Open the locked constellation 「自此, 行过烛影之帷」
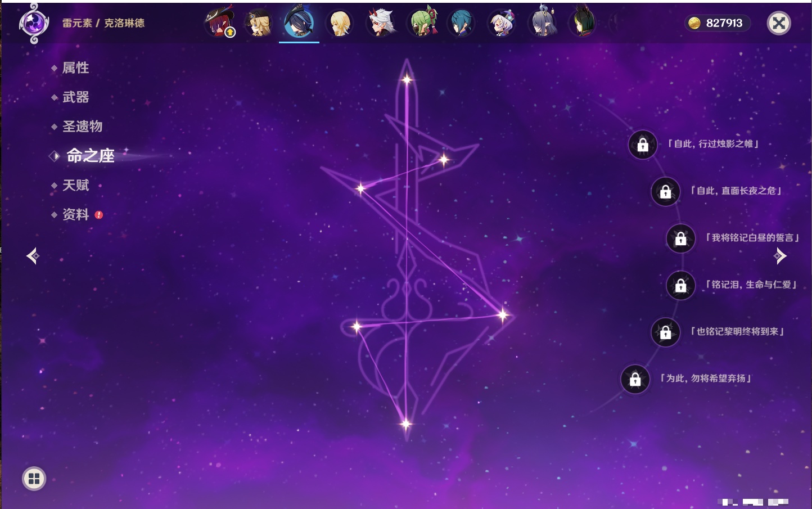Image resolution: width=812 pixels, height=509 pixels. 643,145
